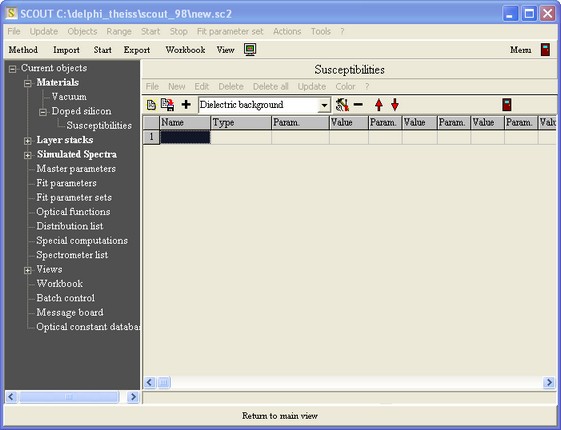
Task: Open the Objects menu
Action: pyautogui.click(x=82, y=31)
